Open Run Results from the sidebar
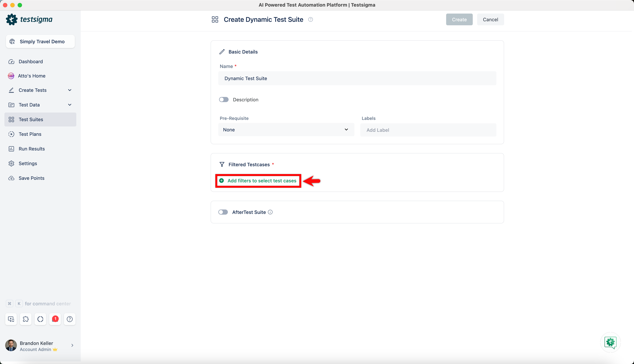 click(32, 148)
